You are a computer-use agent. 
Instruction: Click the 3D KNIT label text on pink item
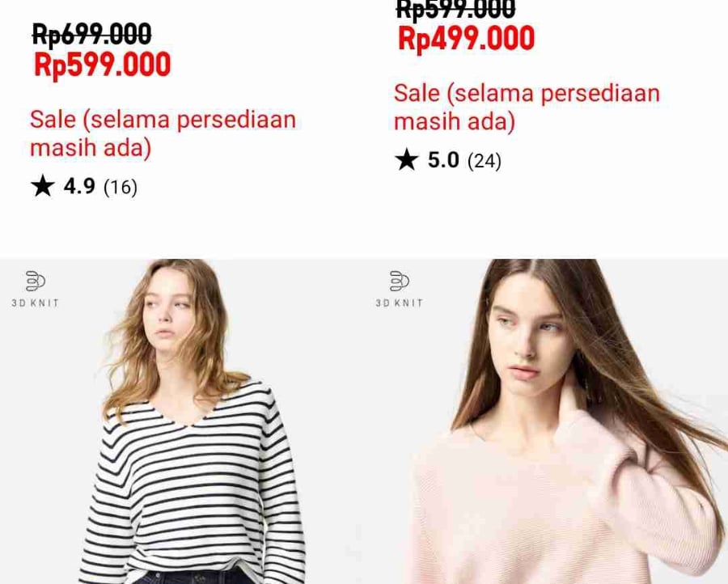[x=400, y=303]
